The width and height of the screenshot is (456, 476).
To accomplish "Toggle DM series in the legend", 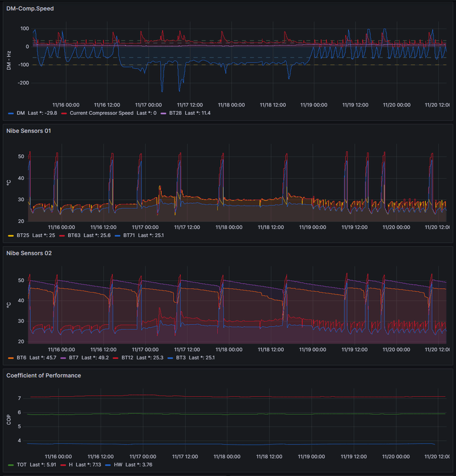I will [21, 113].
